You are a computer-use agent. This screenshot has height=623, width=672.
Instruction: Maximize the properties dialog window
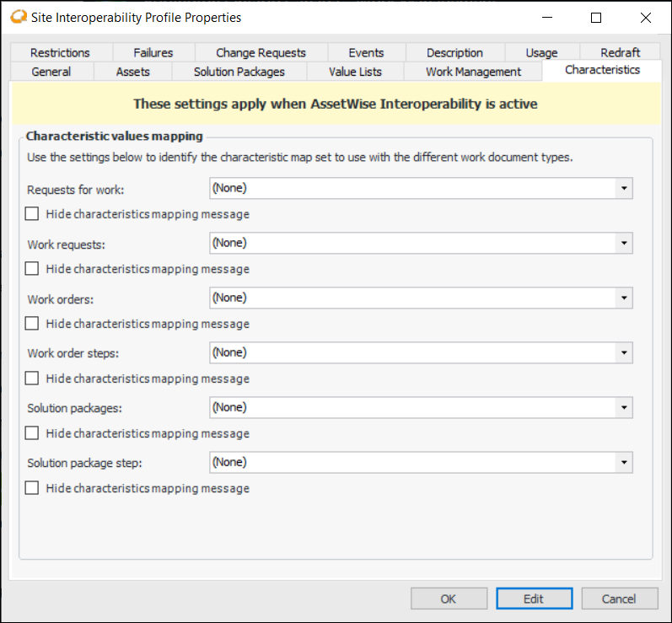pos(596,17)
